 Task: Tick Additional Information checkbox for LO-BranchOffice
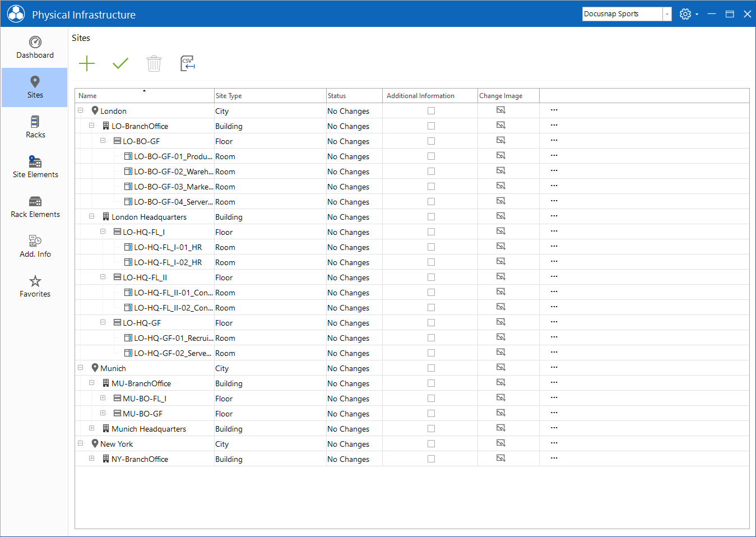click(x=431, y=126)
